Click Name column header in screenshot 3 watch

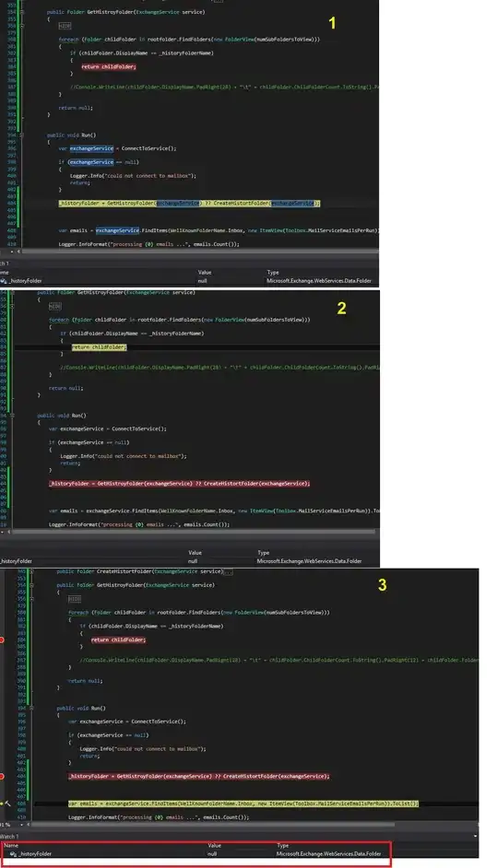tap(11, 846)
